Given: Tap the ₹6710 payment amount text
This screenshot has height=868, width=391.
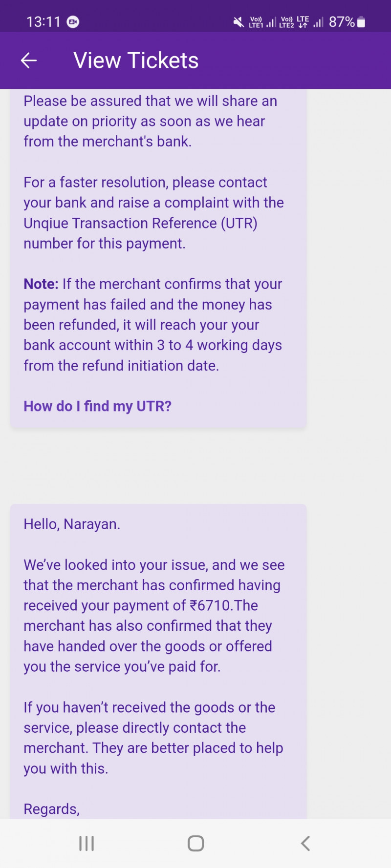Looking at the screenshot, I should (210, 605).
